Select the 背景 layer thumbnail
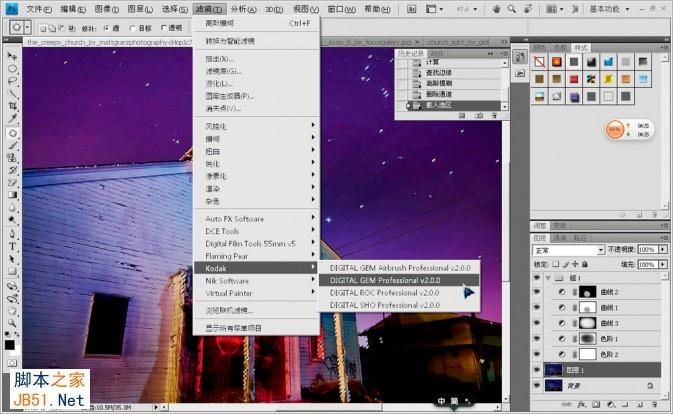Viewport: 673px width, 414px height. pos(553,386)
